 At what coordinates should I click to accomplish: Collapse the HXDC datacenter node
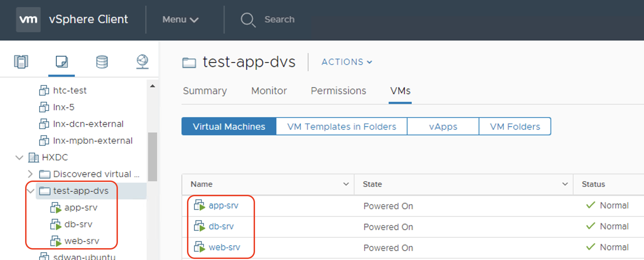pos(20,158)
